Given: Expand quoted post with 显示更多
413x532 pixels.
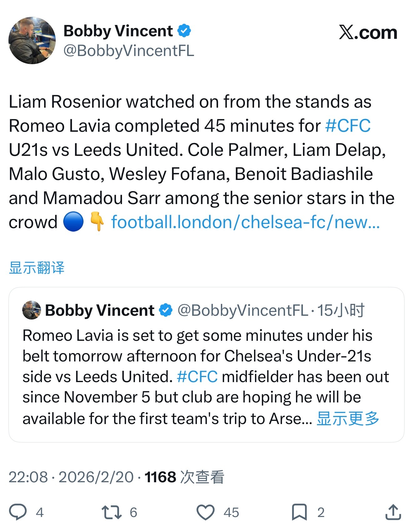Looking at the screenshot, I should coord(348,418).
